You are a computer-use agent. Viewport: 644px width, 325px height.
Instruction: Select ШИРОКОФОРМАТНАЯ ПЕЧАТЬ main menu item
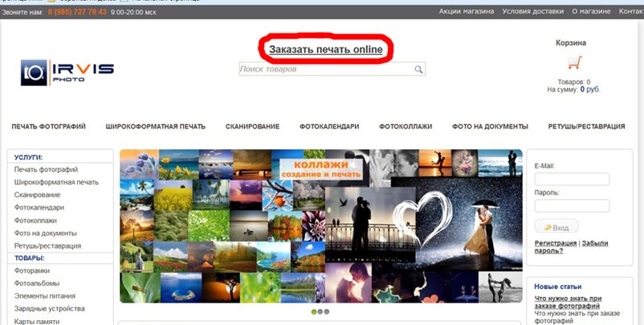[x=155, y=127]
